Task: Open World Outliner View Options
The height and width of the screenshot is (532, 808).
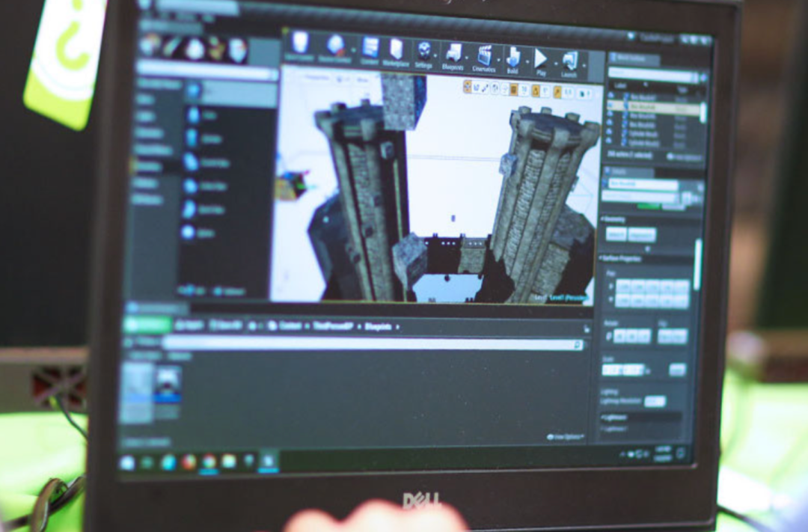Action: coord(685,156)
